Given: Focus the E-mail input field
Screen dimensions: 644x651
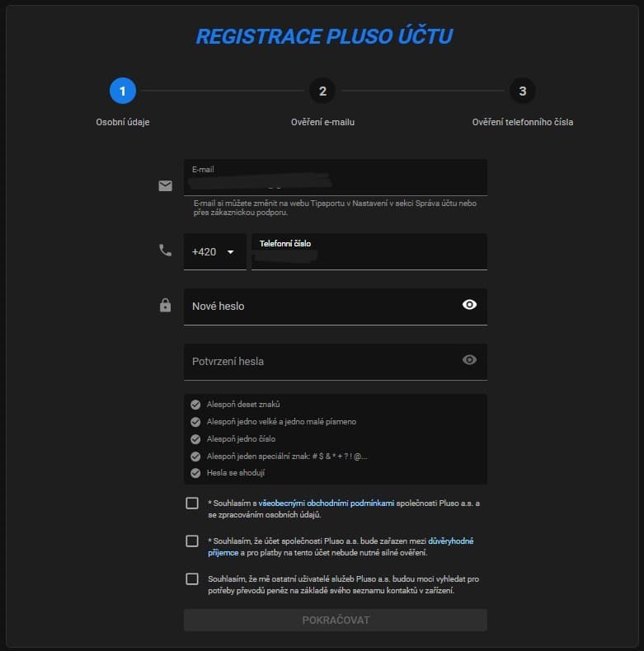Looking at the screenshot, I should click(336, 177).
